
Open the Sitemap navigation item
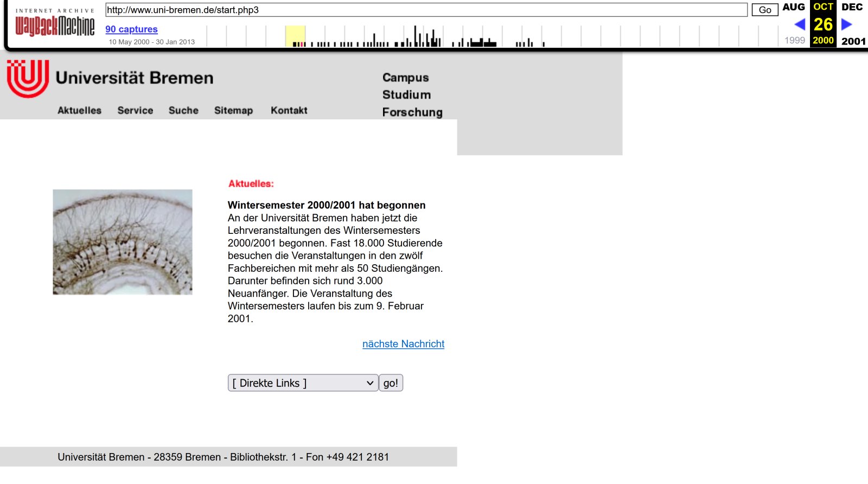coord(234,110)
